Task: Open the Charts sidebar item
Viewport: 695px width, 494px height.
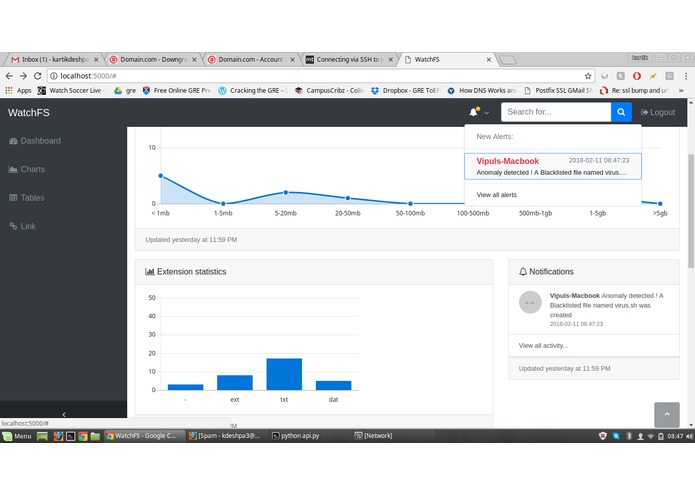Action: click(x=27, y=169)
